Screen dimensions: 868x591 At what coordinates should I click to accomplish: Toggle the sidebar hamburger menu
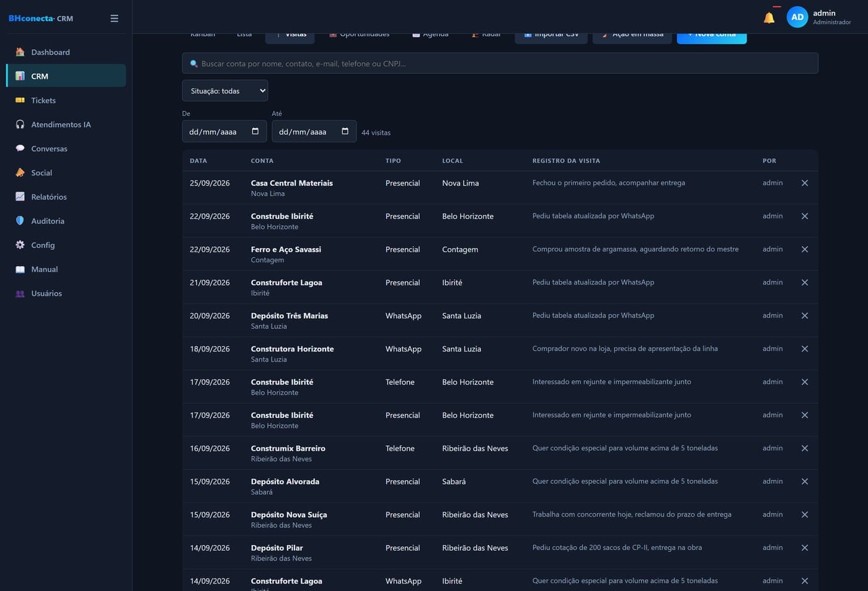(x=114, y=19)
